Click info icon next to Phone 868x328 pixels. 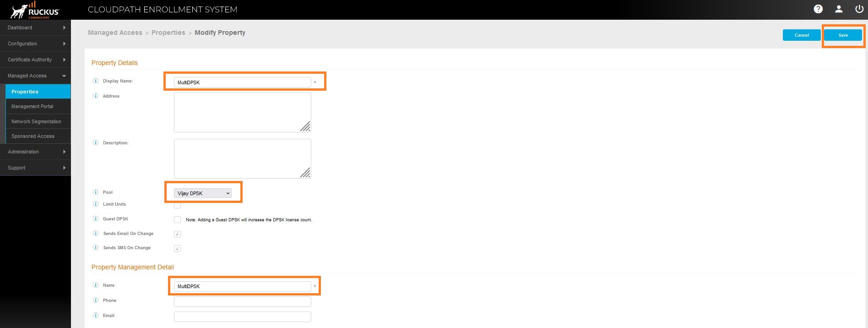click(96, 300)
